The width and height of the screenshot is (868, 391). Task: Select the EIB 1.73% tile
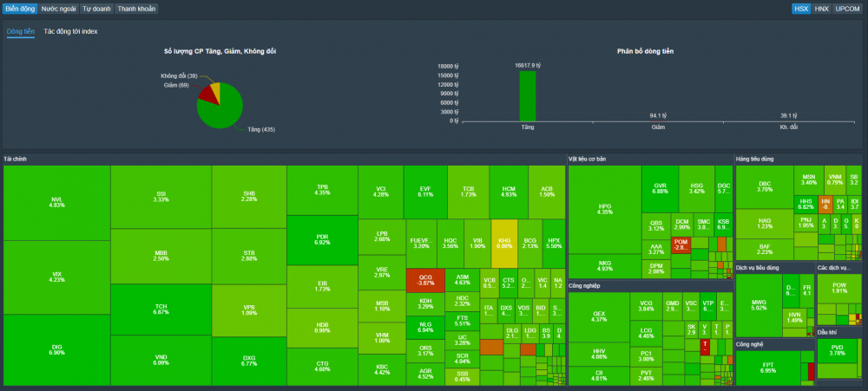tap(322, 286)
